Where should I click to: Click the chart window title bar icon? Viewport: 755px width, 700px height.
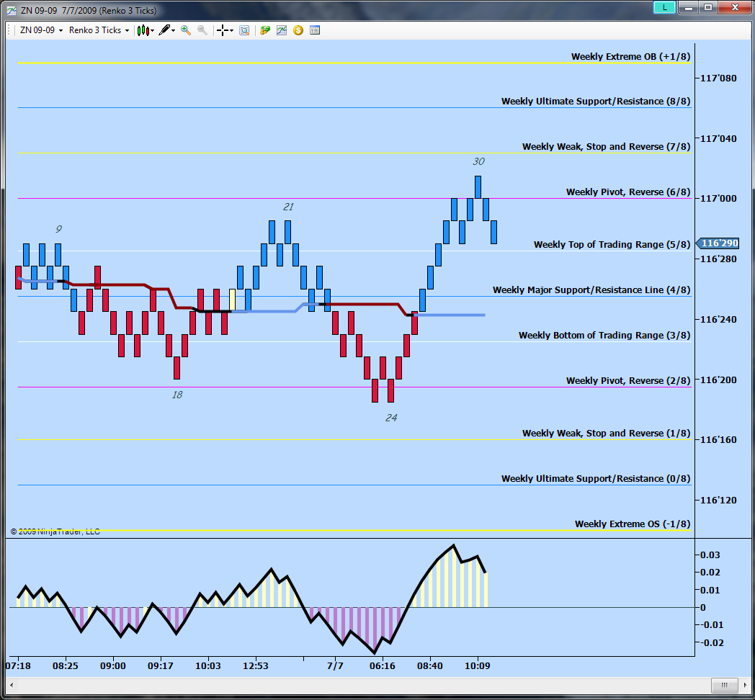(x=11, y=10)
